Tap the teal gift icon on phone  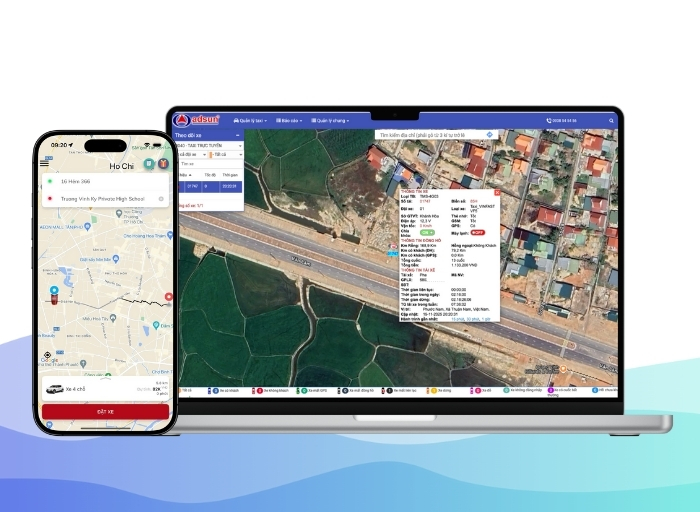(148, 164)
